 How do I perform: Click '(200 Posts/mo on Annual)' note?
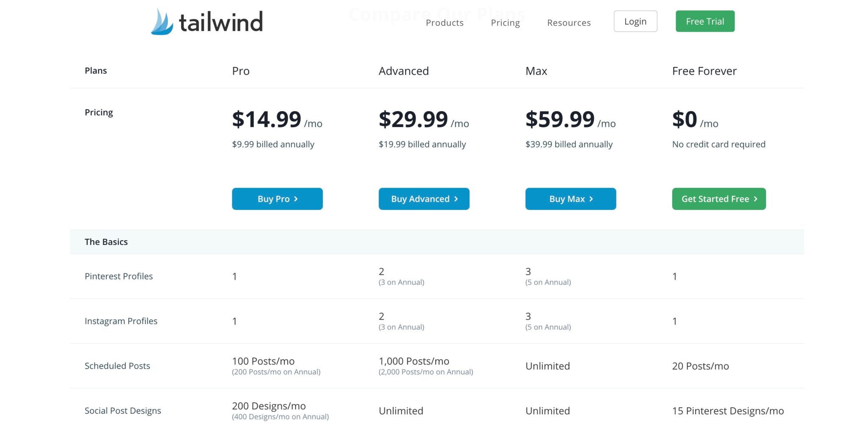276,372
